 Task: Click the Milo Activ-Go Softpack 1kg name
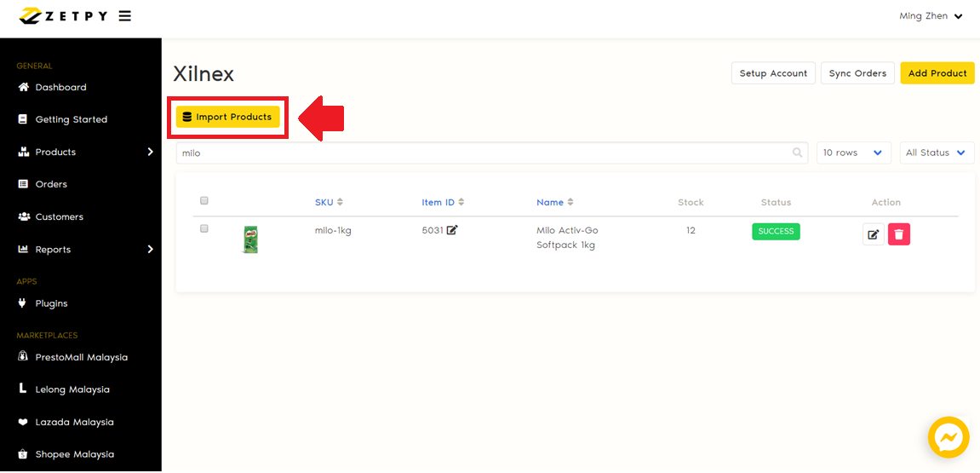point(568,238)
